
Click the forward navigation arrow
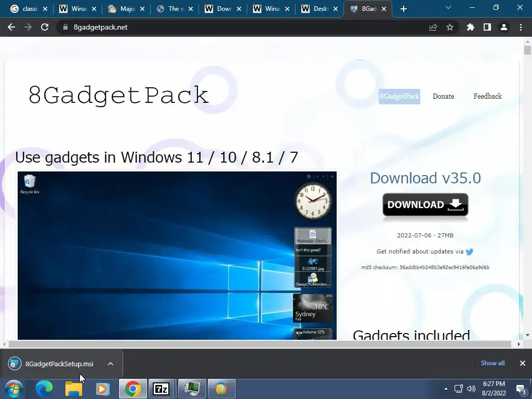pos(28,27)
